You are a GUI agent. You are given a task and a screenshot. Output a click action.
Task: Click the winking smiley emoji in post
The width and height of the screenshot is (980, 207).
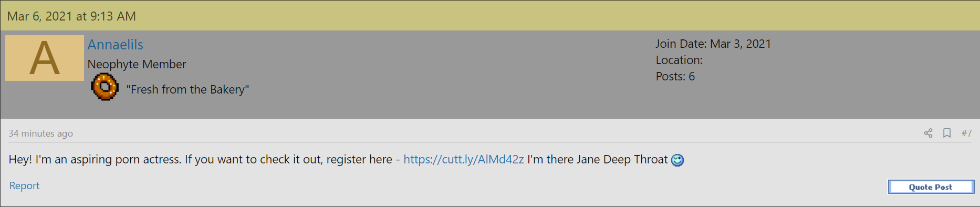677,160
